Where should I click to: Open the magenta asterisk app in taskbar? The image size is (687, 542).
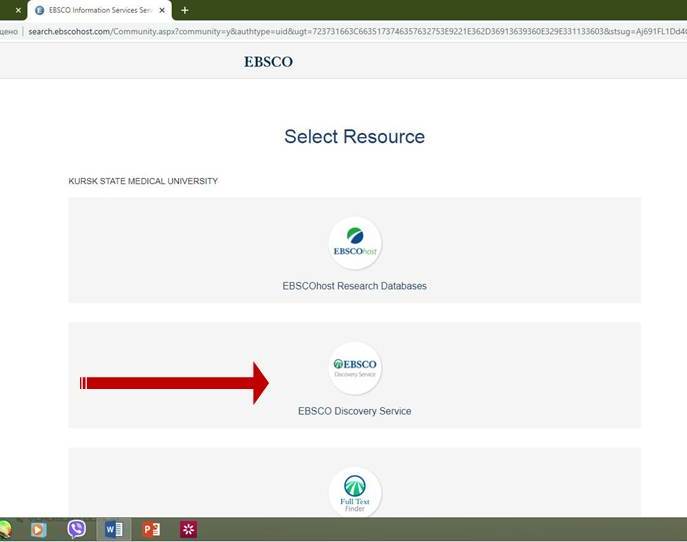[x=188, y=529]
